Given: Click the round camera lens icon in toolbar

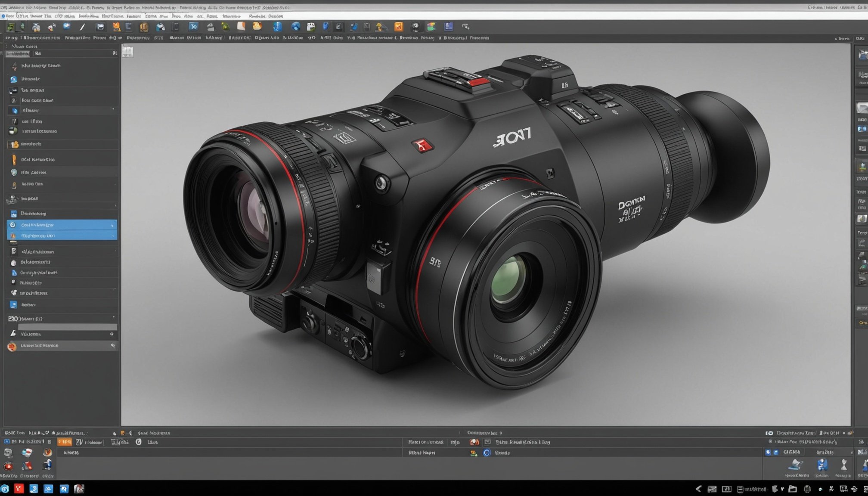Looking at the screenshot, I should click(x=415, y=27).
